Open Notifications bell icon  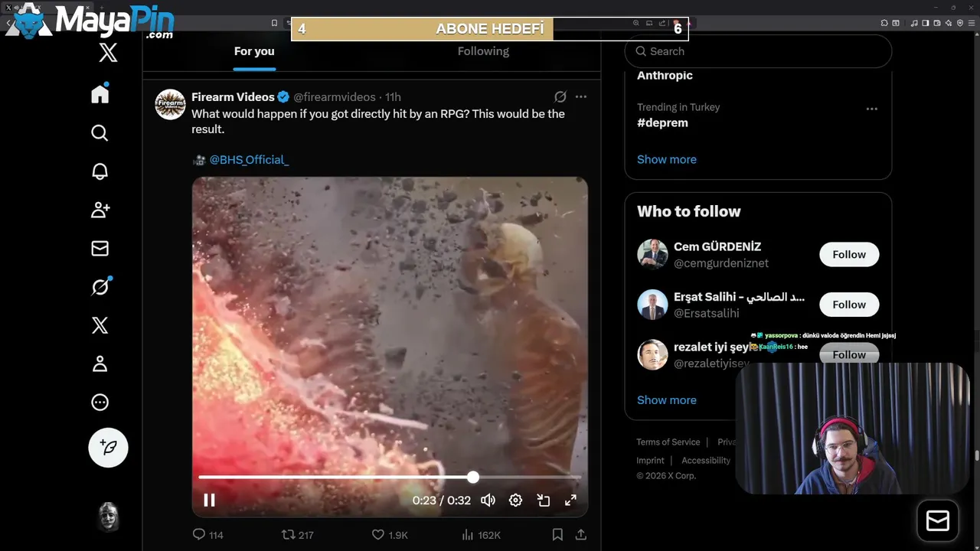[100, 171]
